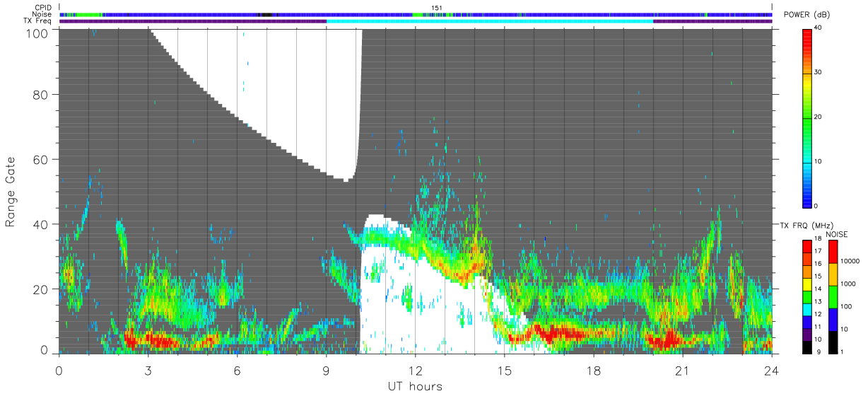Click the UT hours axis title
The height and width of the screenshot is (401, 868).
pyautogui.click(x=415, y=386)
